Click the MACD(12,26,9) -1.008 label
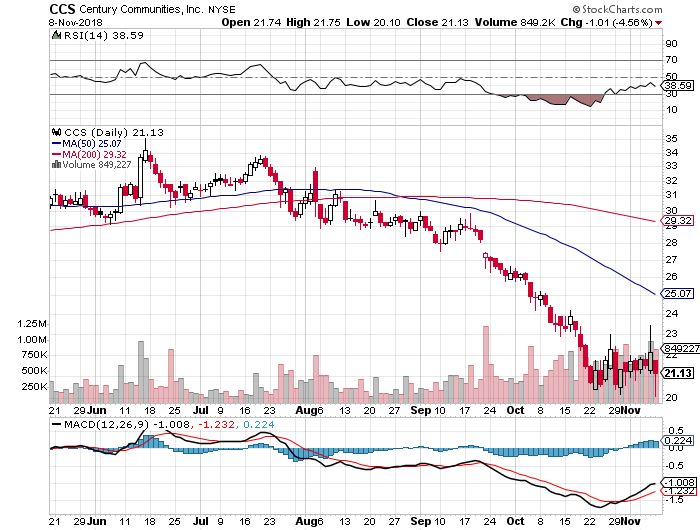The height and width of the screenshot is (530, 700). 127,424
